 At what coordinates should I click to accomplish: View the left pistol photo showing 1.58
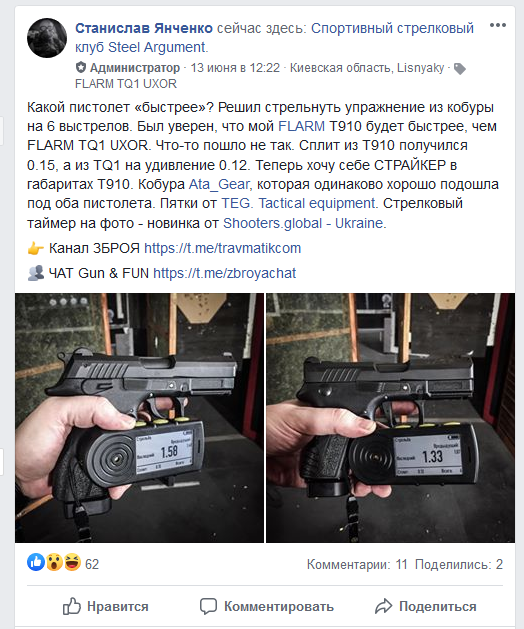tap(140, 418)
